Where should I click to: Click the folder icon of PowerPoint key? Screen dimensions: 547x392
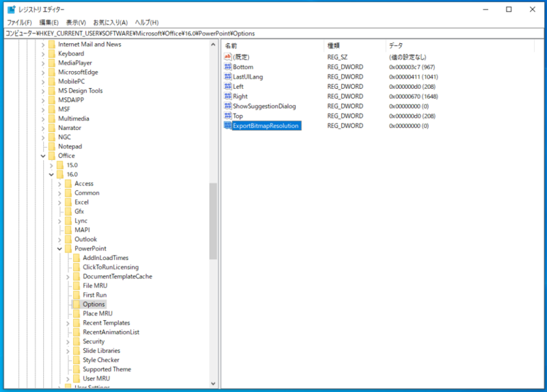(x=68, y=248)
